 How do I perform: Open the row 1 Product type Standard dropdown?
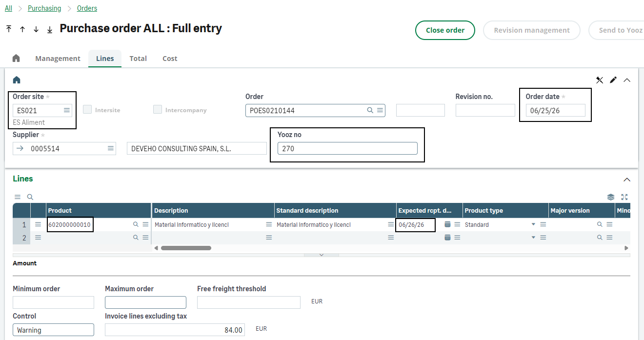(533, 224)
